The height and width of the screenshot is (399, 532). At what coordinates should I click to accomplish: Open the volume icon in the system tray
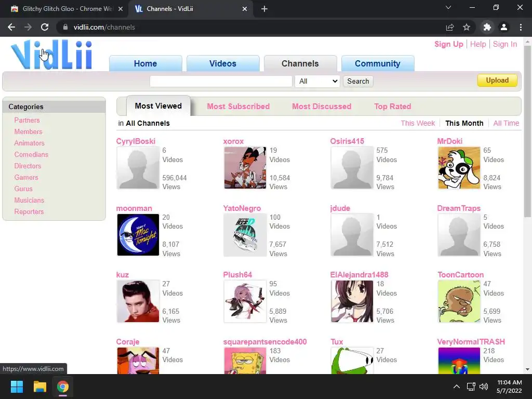pyautogui.click(x=484, y=387)
